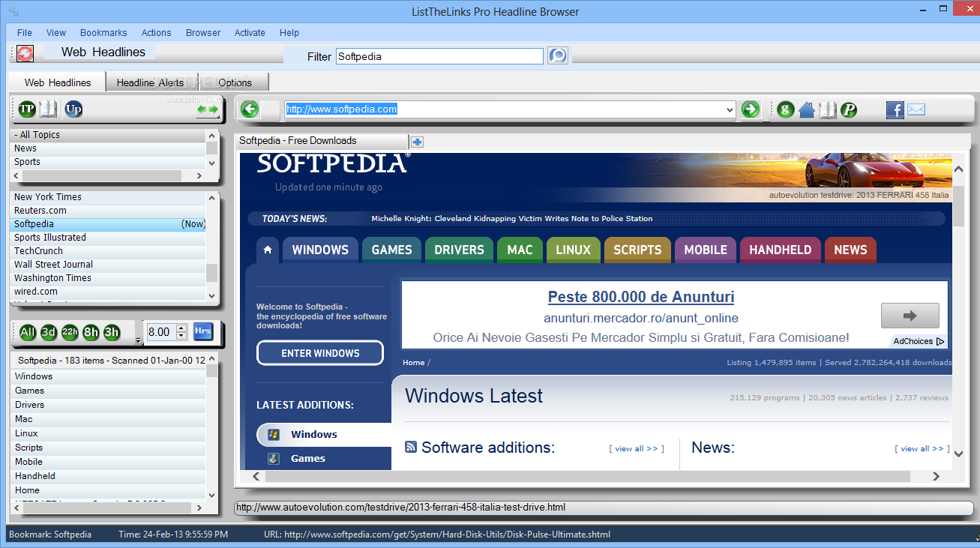The image size is (980, 548).
Task: Click the blue Up icon
Action: coord(73,109)
